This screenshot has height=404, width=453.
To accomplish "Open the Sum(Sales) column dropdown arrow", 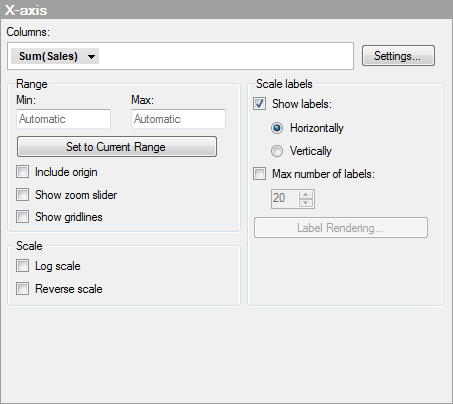I will [x=91, y=57].
